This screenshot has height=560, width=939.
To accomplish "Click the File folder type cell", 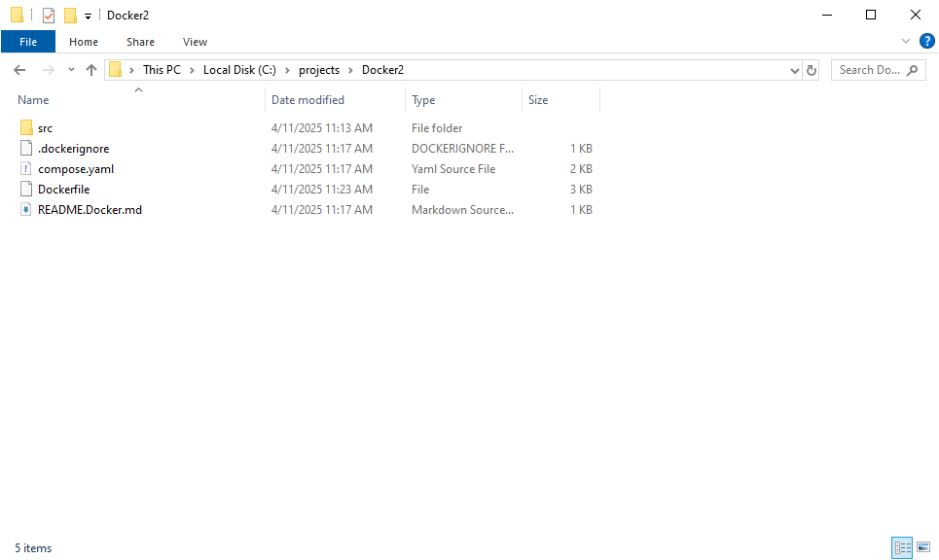I will coord(437,128).
